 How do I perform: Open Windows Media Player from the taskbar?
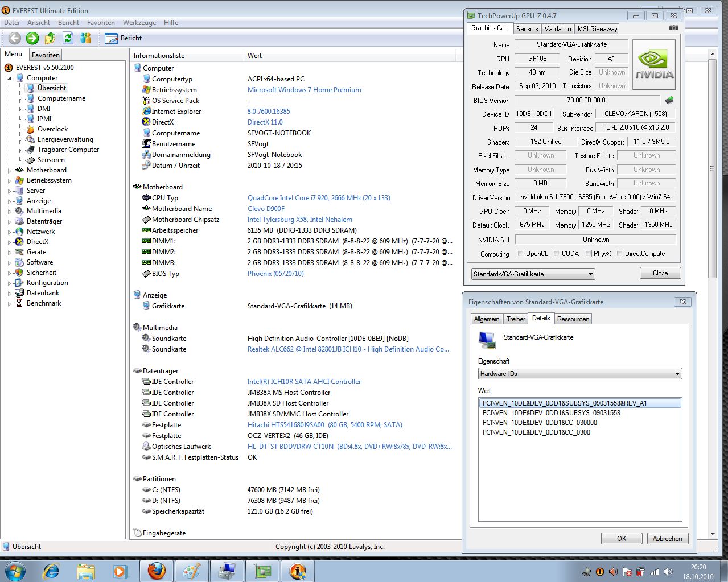point(120,571)
